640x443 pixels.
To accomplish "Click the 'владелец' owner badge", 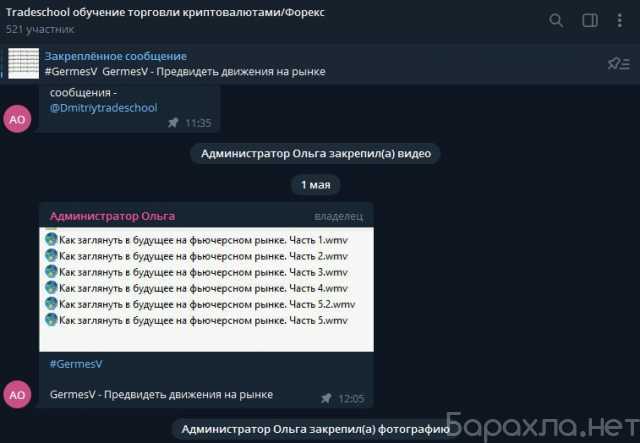I will click(339, 216).
